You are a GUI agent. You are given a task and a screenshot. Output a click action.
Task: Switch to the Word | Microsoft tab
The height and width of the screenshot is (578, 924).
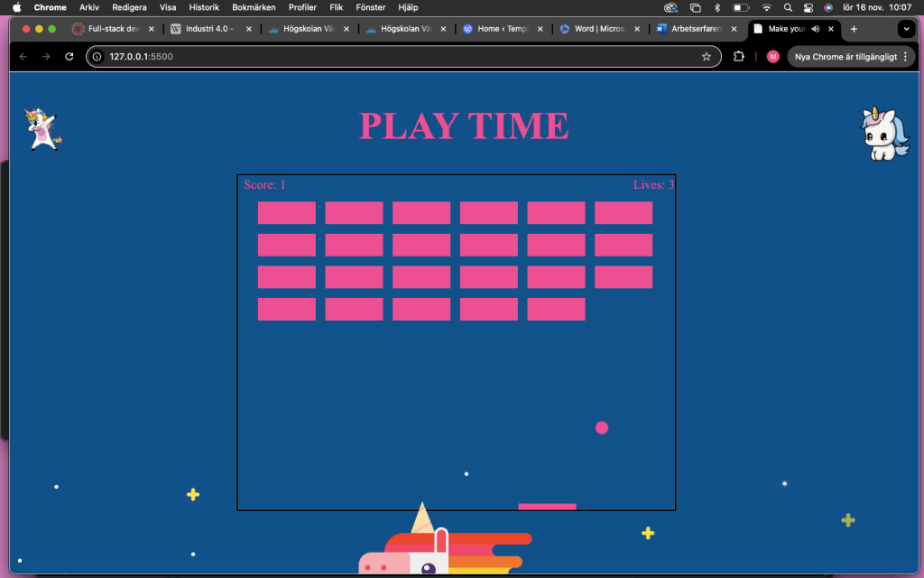[599, 29]
